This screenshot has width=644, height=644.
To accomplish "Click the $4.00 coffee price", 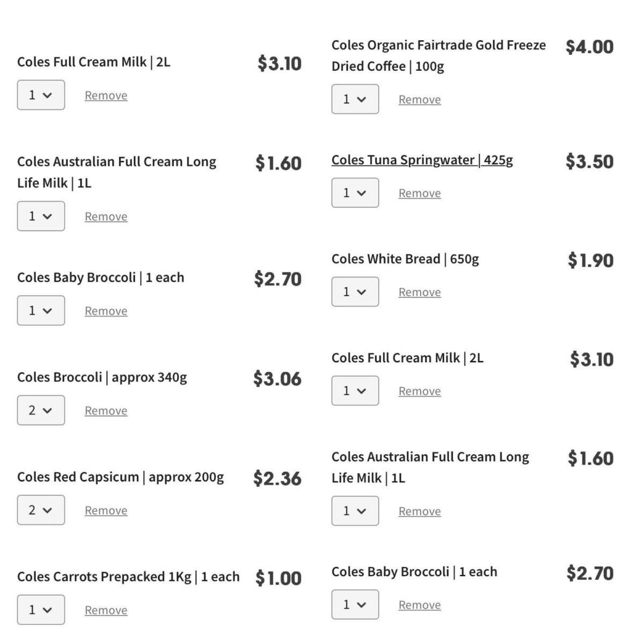I will (589, 47).
